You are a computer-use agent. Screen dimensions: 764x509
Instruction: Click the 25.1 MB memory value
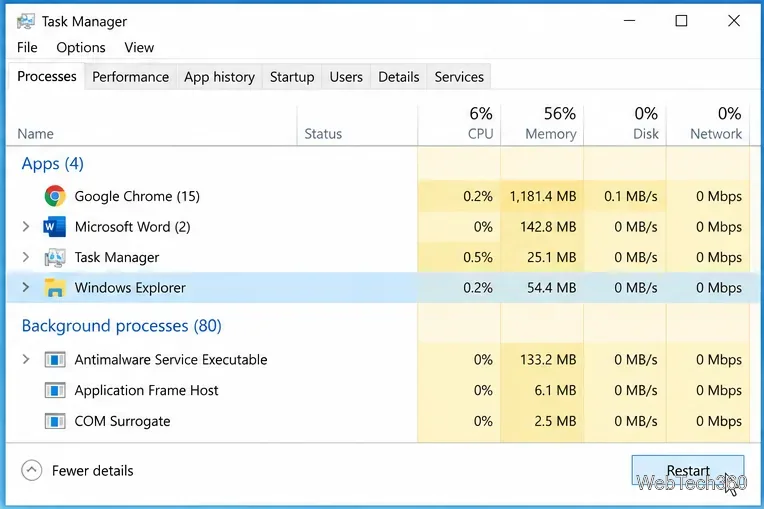pyautogui.click(x=552, y=257)
